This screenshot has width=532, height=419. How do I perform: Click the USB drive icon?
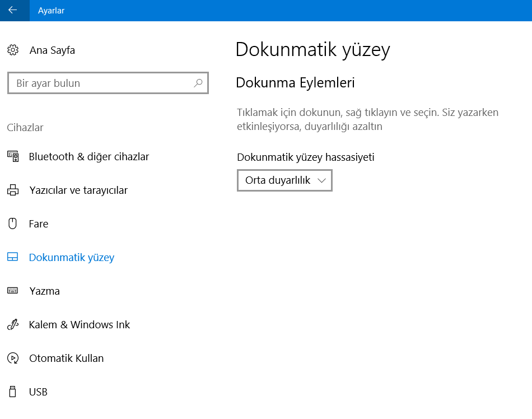coord(13,392)
